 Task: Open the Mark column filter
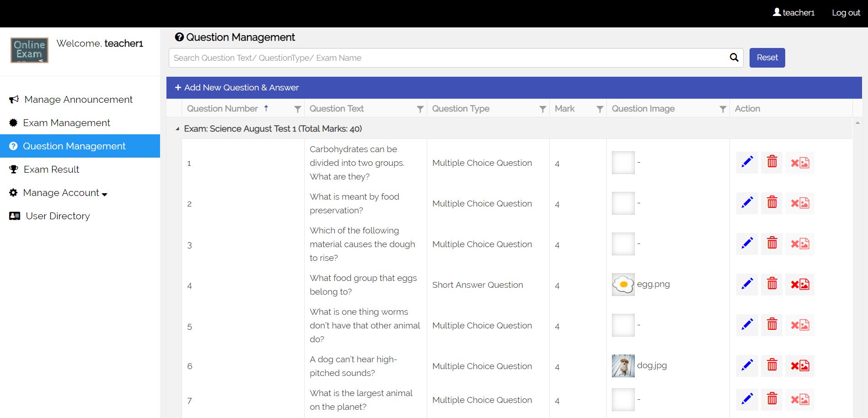click(600, 109)
